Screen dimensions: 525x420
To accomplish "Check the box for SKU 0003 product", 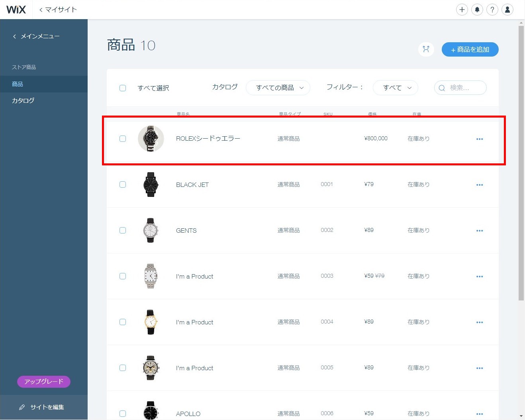I will pyautogui.click(x=123, y=276).
